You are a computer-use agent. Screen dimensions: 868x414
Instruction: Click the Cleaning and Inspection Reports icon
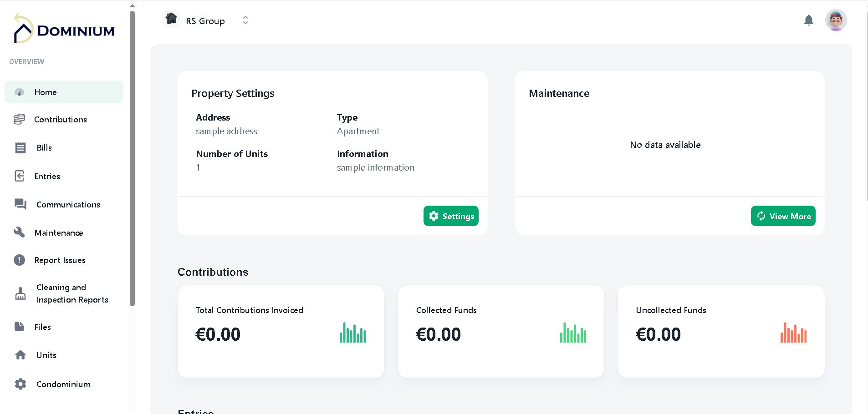point(20,293)
